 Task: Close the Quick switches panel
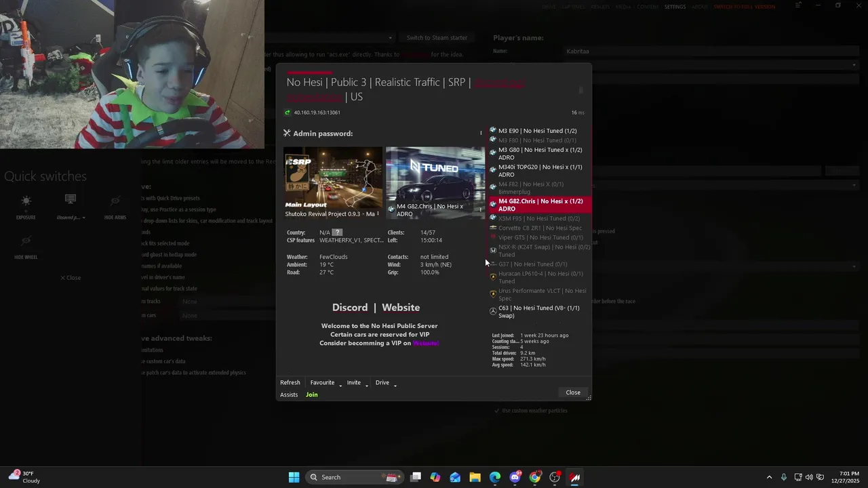pos(71,278)
